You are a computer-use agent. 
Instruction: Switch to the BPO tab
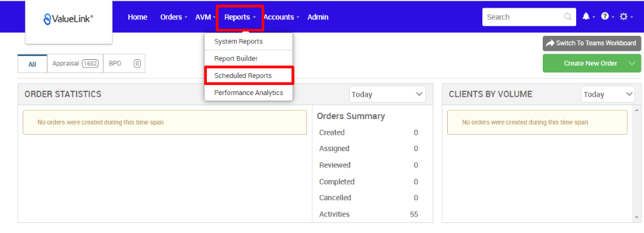click(x=124, y=64)
